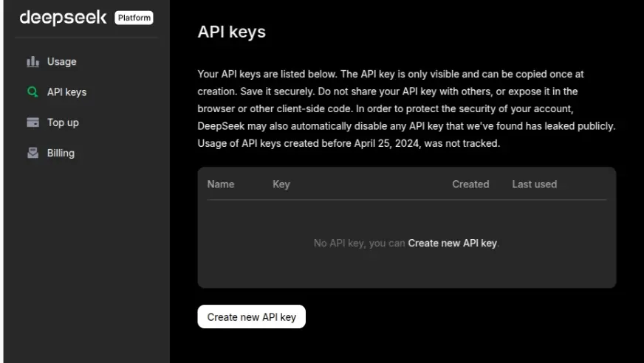The height and width of the screenshot is (363, 644).
Task: Click the Top up card icon
Action: [x=32, y=122]
